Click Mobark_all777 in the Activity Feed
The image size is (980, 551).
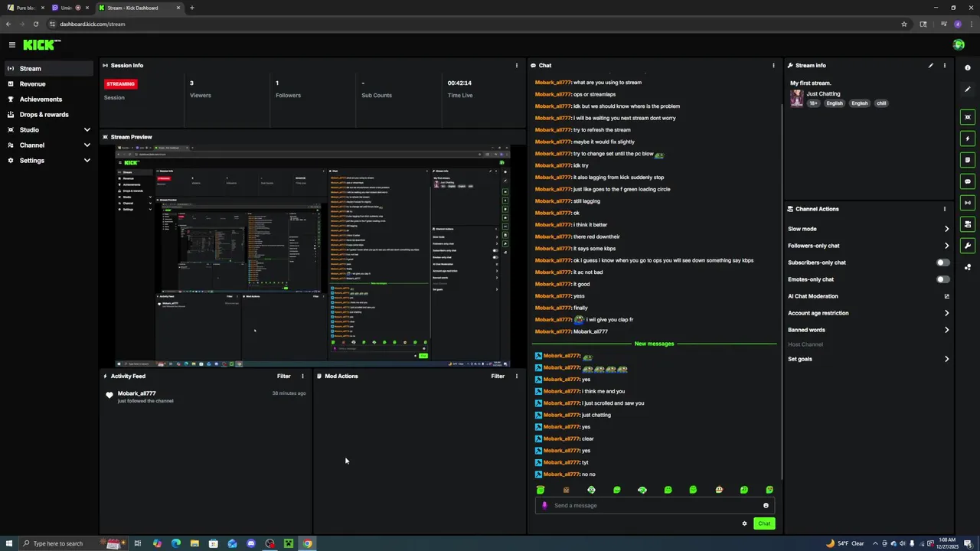click(136, 393)
